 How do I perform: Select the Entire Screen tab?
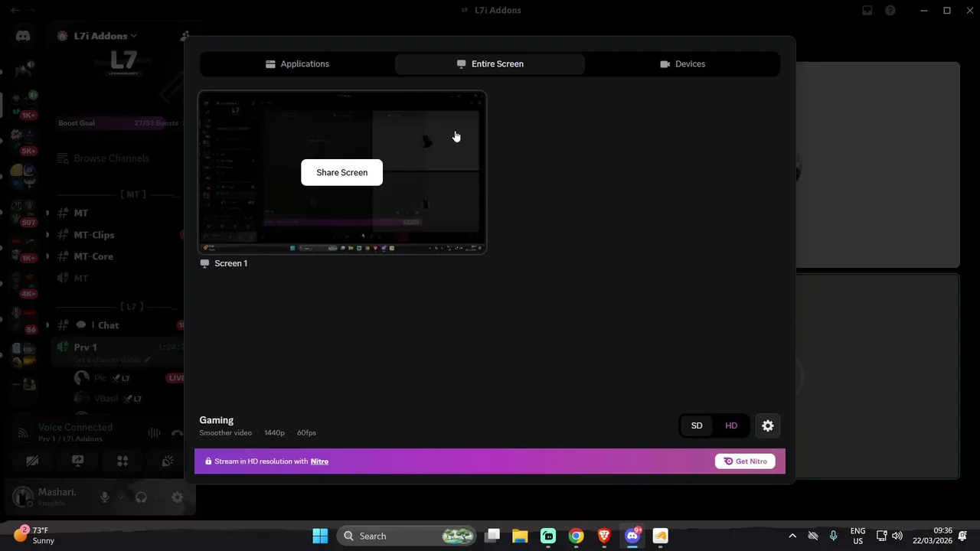point(490,64)
